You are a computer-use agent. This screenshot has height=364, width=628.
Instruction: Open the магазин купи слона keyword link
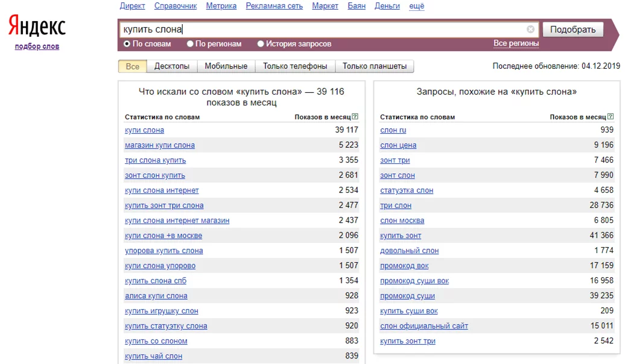click(x=160, y=145)
